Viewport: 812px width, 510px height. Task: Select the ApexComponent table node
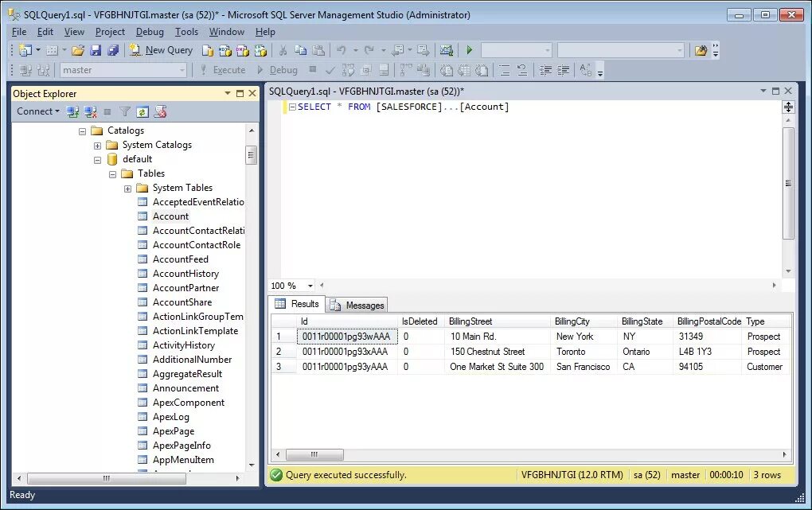point(189,403)
